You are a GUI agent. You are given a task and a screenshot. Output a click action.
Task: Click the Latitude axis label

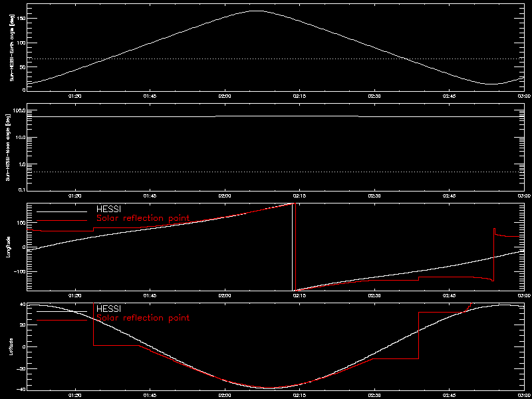pos(11,346)
